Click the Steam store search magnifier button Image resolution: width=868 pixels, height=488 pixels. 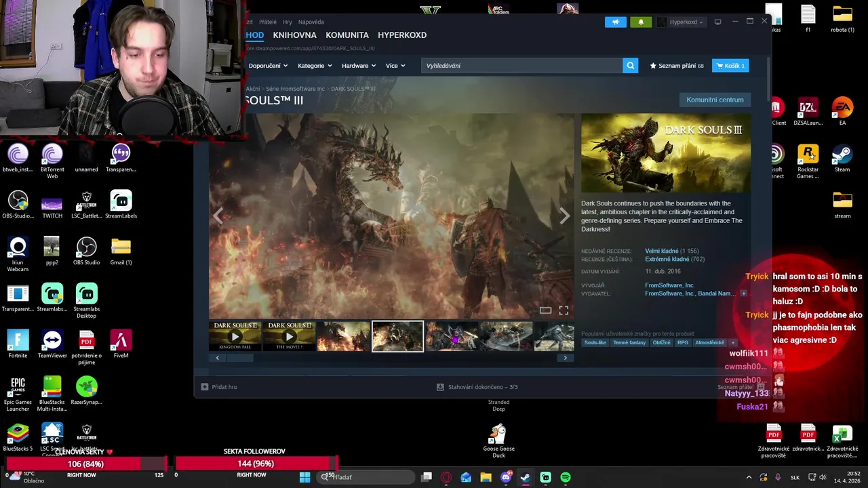pyautogui.click(x=631, y=66)
